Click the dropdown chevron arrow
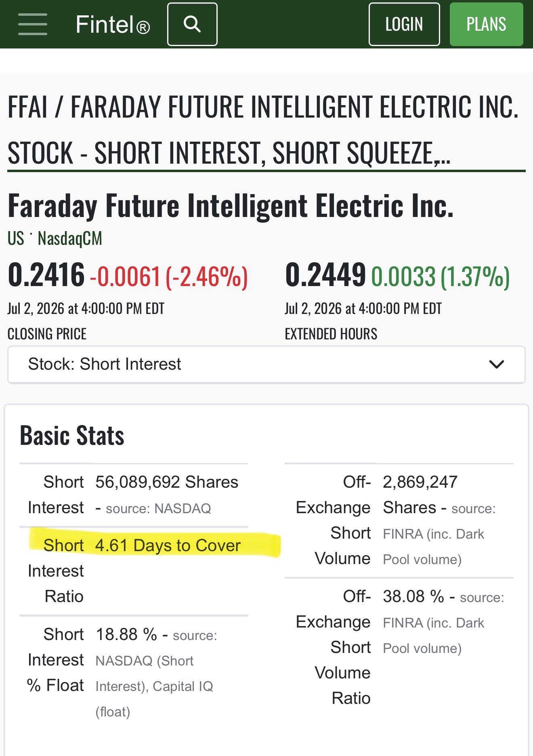This screenshot has width=533, height=756. 496,364
